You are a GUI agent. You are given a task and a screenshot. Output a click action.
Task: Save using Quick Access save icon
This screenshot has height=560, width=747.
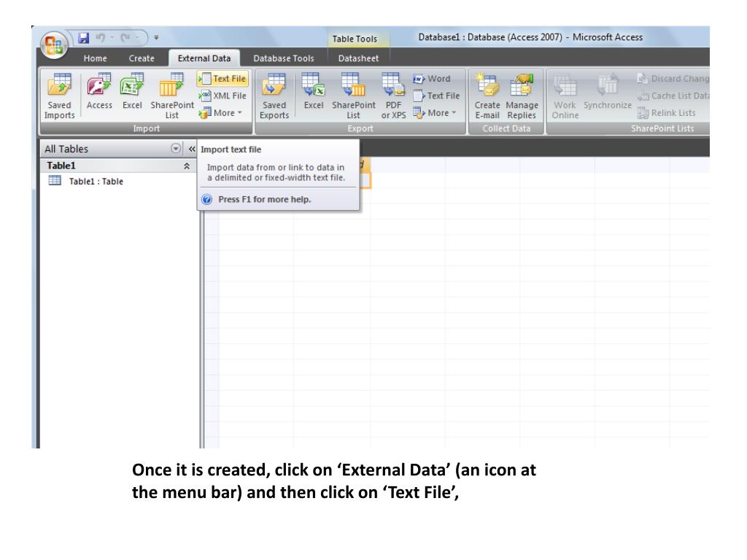84,38
